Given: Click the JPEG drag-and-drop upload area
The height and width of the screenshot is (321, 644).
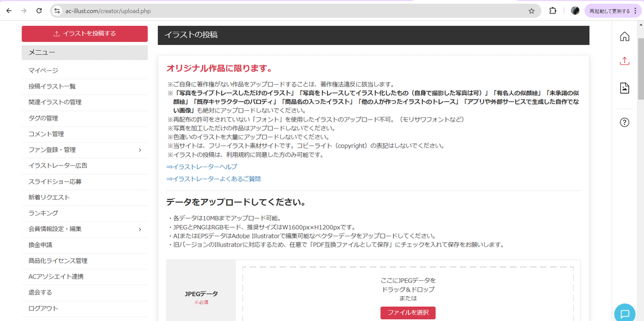Looking at the screenshot, I should tap(408, 294).
